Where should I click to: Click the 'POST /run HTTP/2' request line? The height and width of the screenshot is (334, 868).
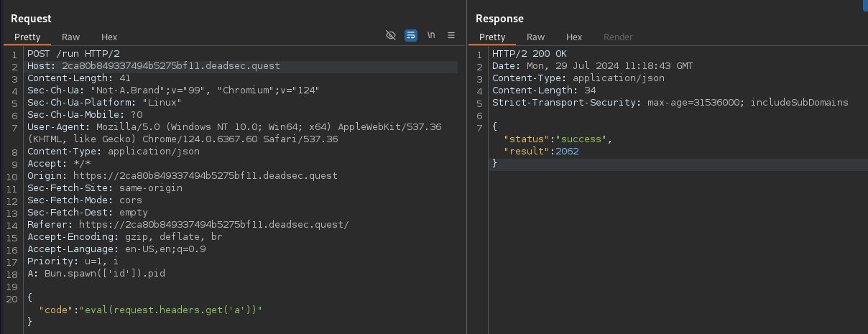pyautogui.click(x=73, y=54)
